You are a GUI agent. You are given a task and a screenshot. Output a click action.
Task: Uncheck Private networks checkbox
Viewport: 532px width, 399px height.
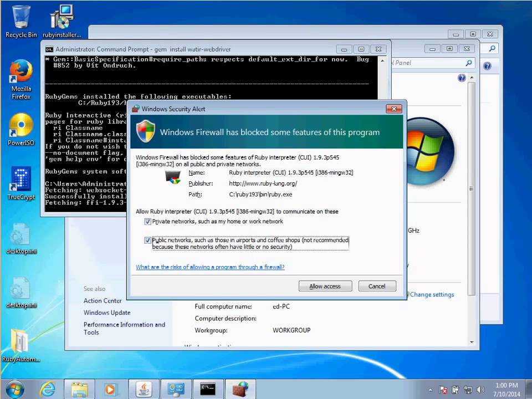pos(147,222)
